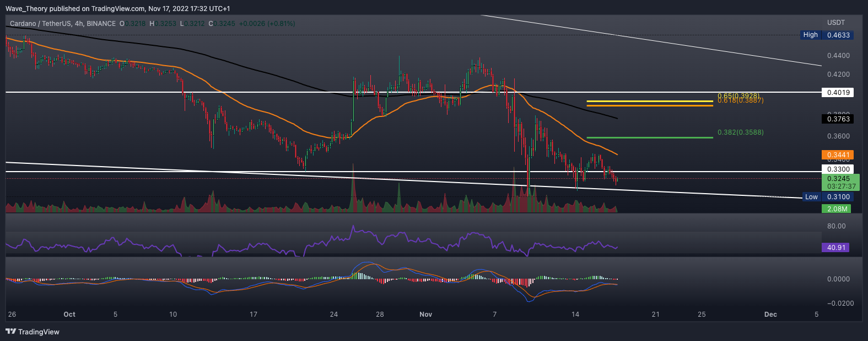Click the green 0.382 Fibonacci line
Image resolution: width=868 pixels, height=341 pixels.
pyautogui.click(x=649, y=137)
